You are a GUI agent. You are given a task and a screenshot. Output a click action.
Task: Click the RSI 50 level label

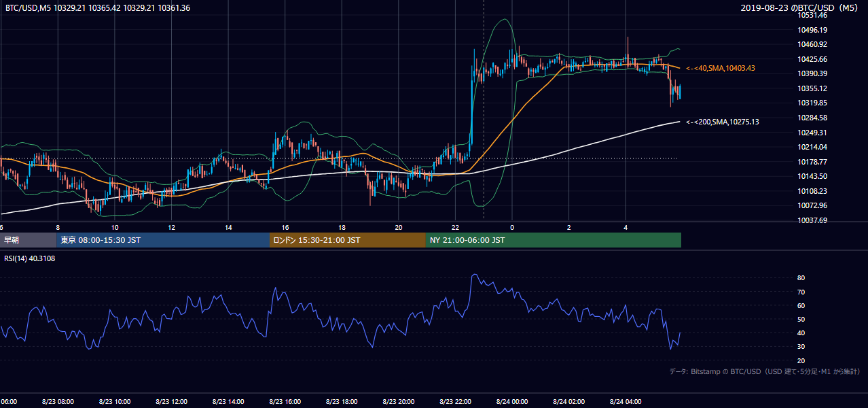801,319
